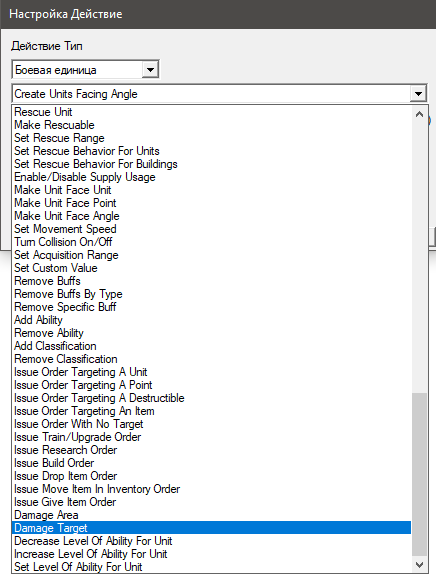Pick Issue Order Targeting A Unit

pyautogui.click(x=211, y=372)
